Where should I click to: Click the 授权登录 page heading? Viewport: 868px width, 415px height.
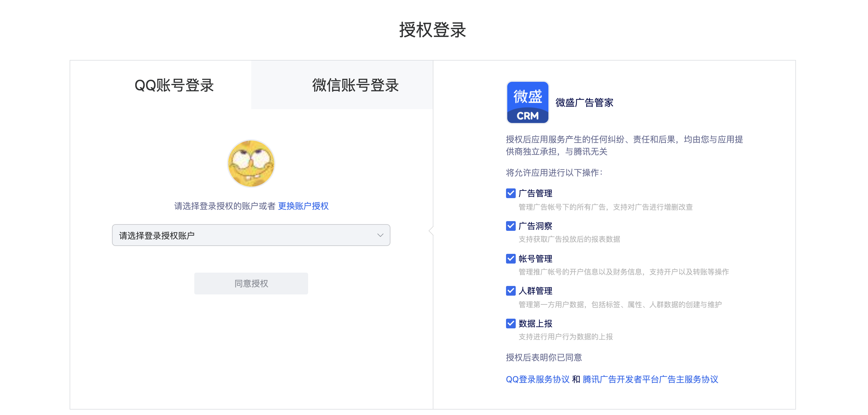point(433,30)
